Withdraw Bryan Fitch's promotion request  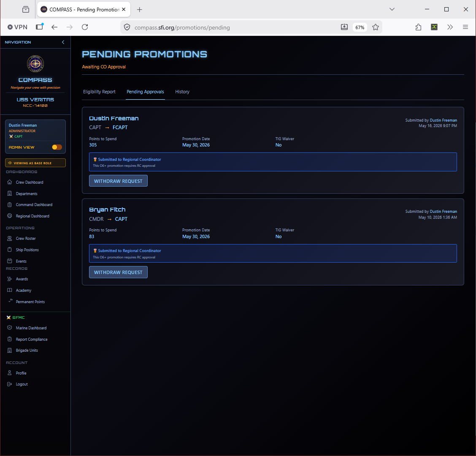(x=118, y=272)
